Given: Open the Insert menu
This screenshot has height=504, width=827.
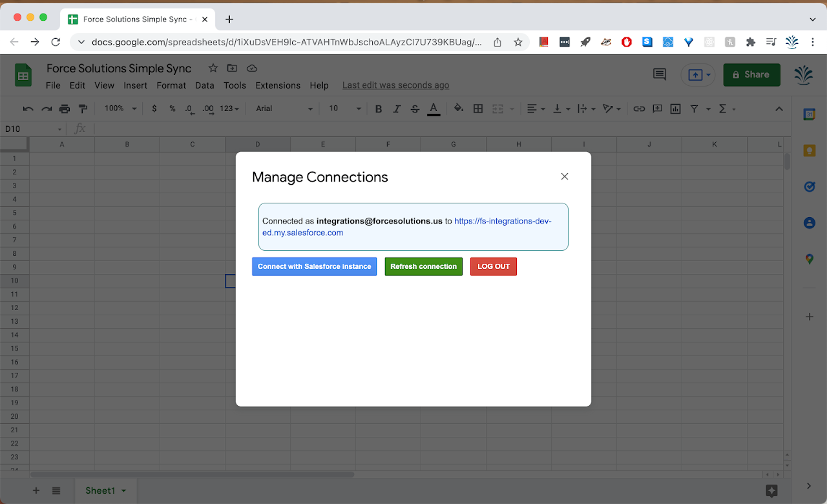Looking at the screenshot, I should 136,85.
